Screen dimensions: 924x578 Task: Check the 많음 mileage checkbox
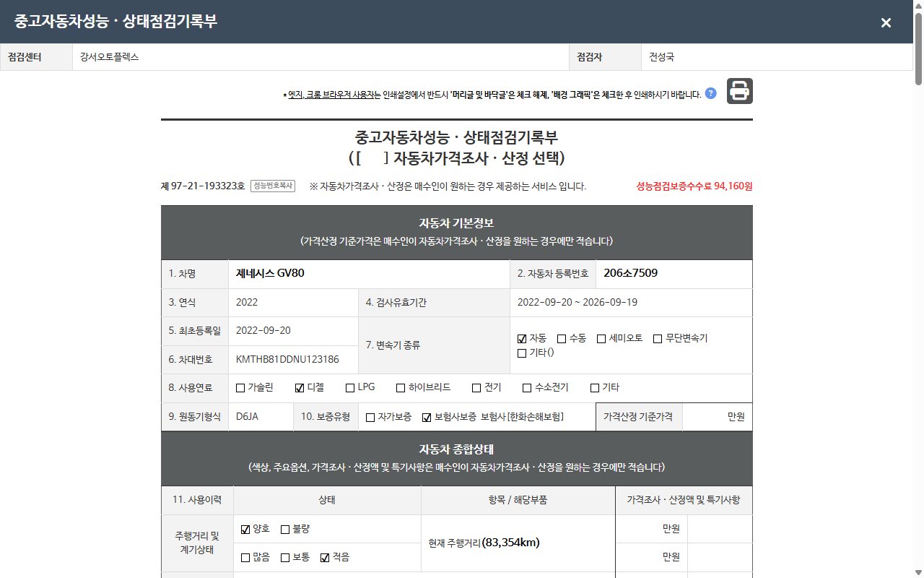245,558
